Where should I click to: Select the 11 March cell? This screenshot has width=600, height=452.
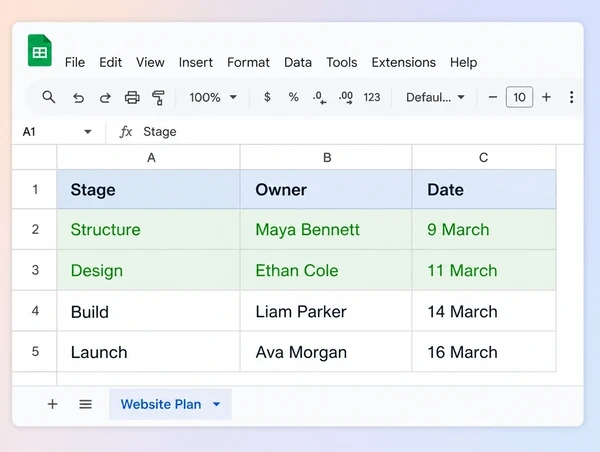click(484, 270)
